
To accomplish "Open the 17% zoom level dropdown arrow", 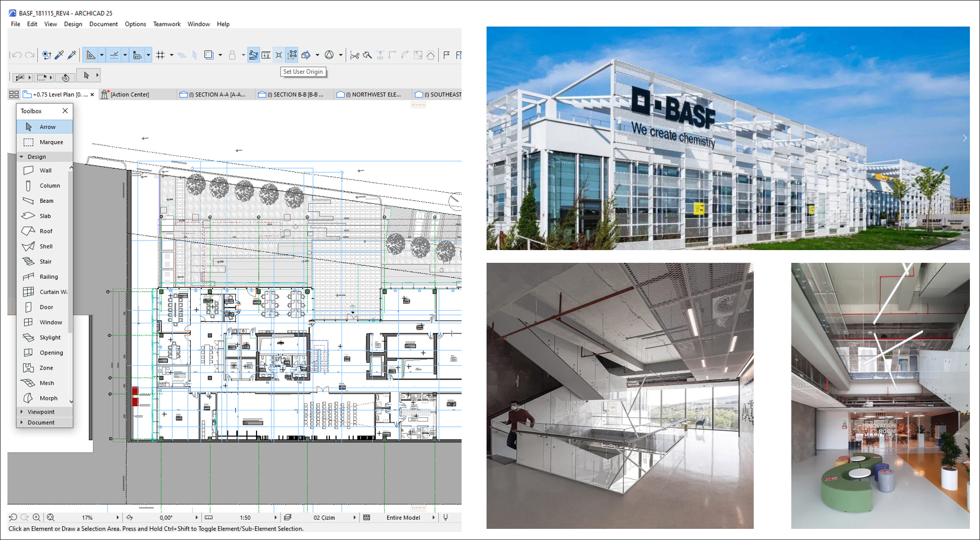I will [117, 517].
